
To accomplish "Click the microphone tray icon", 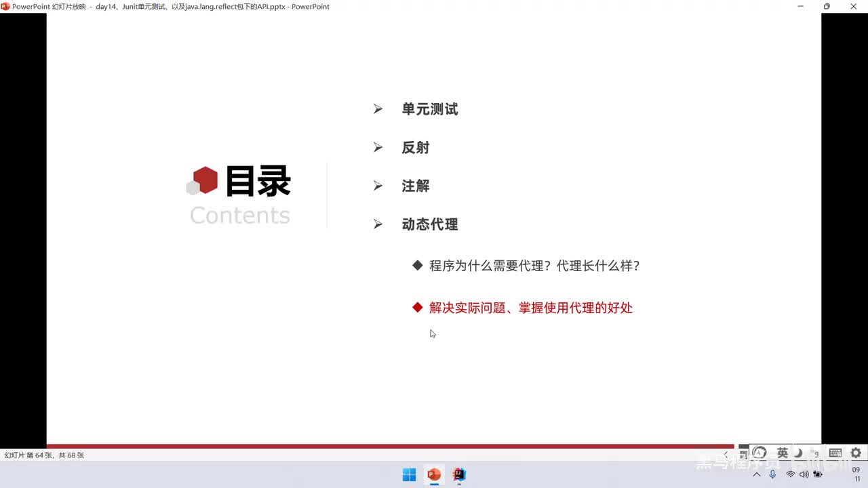I will pos(772,474).
